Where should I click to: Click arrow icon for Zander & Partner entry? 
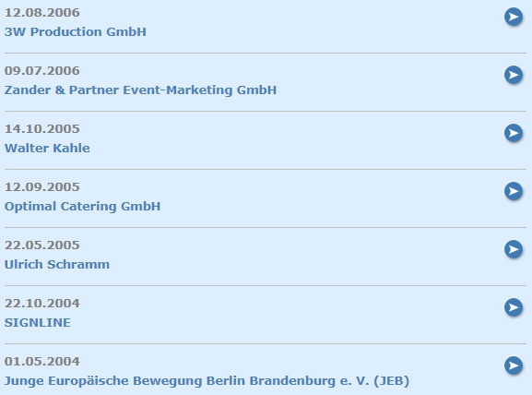click(x=514, y=75)
